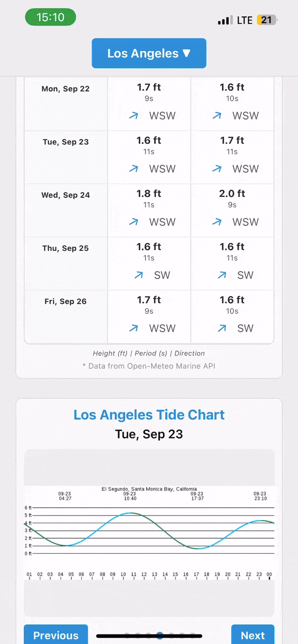Click direction arrow beside Fri 1.6 ft SW
This screenshot has width=298, height=644.
[222, 328]
